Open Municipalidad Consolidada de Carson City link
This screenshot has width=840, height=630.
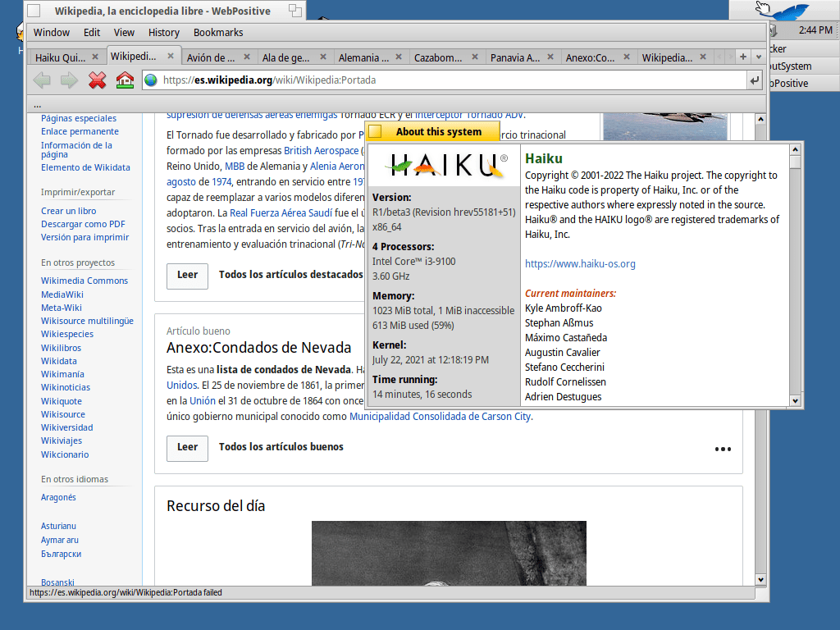[x=440, y=416]
